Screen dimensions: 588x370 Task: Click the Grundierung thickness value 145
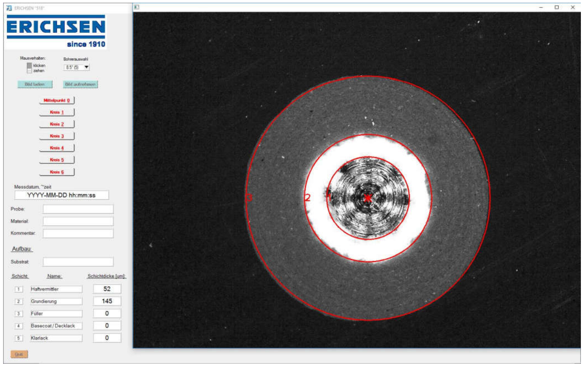coord(107,301)
